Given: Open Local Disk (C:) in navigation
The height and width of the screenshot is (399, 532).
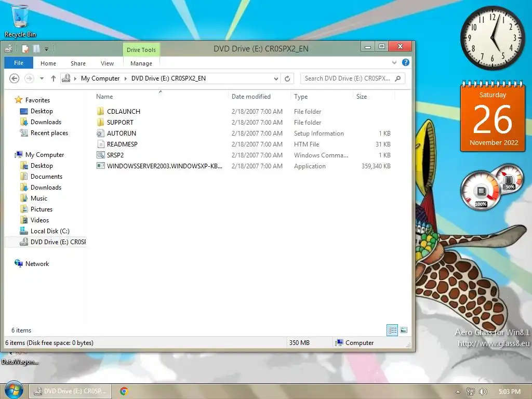Looking at the screenshot, I should tap(50, 231).
